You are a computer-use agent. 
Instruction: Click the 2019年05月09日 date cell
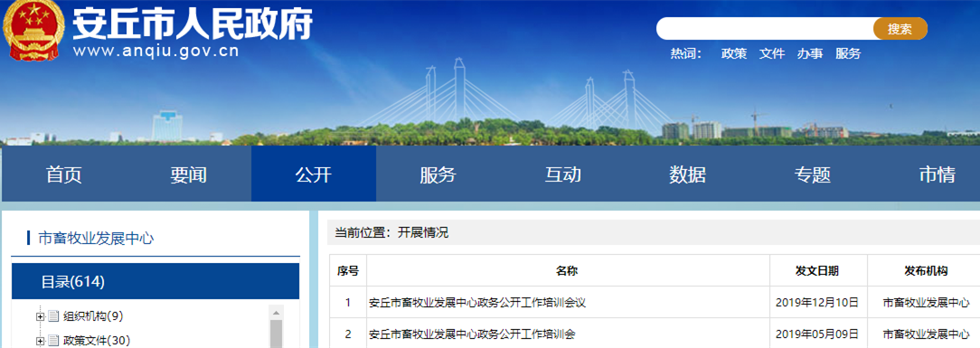coord(817,334)
